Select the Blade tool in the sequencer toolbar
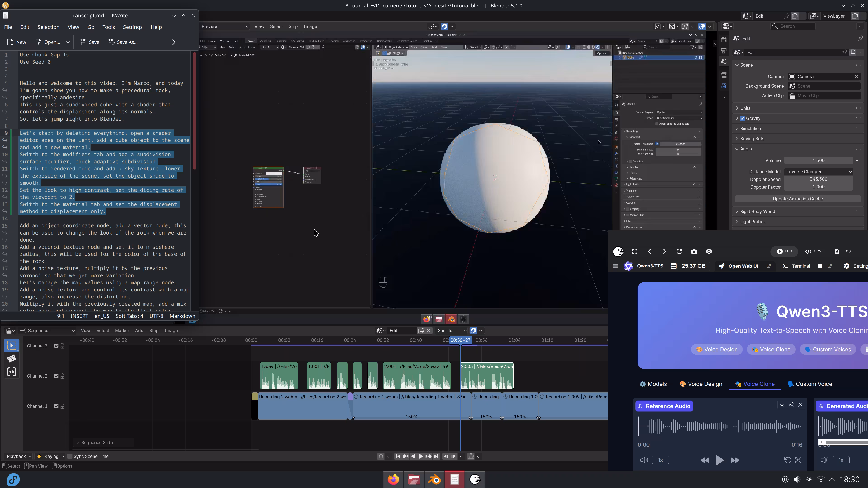The height and width of the screenshot is (488, 868). [x=12, y=359]
